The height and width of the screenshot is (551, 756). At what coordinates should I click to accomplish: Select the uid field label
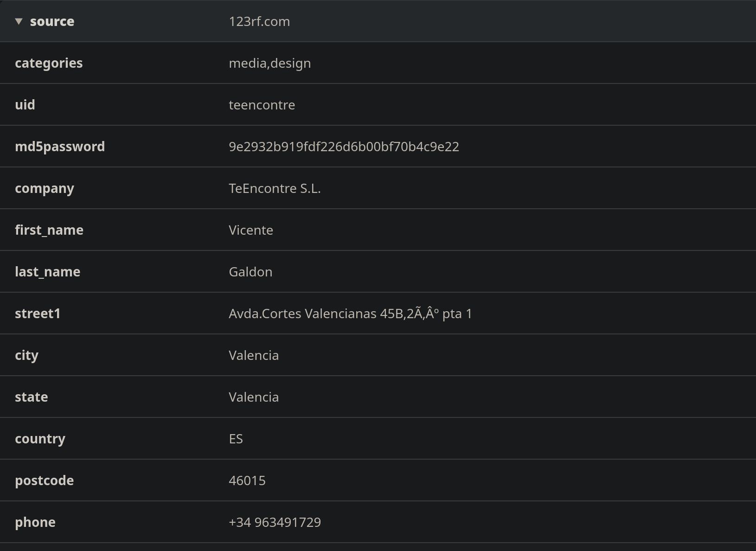[x=25, y=105]
